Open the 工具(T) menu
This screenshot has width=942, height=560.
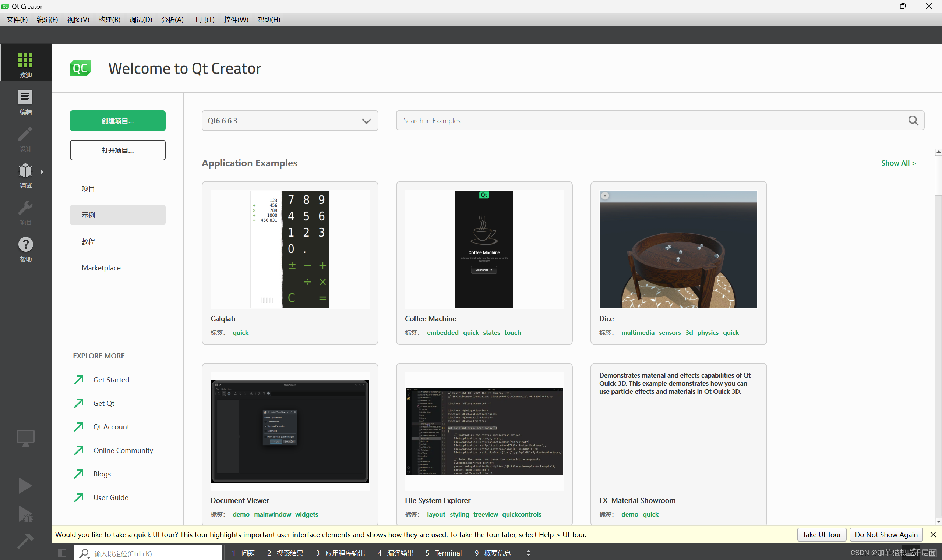point(204,20)
